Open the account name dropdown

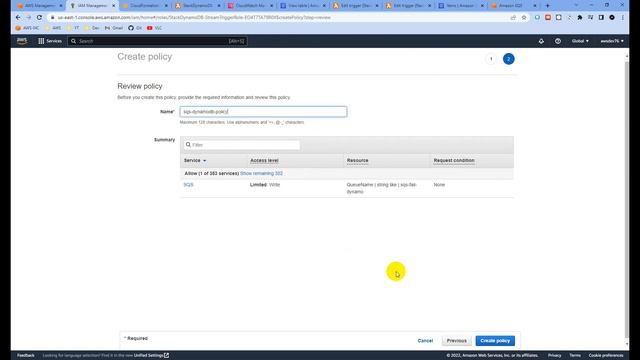pos(611,41)
